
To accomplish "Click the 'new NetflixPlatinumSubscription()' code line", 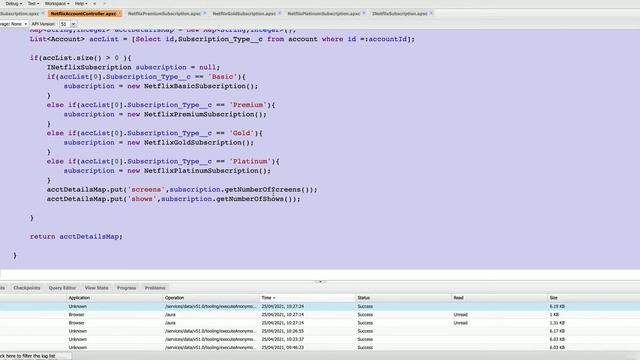I will (x=167, y=171).
